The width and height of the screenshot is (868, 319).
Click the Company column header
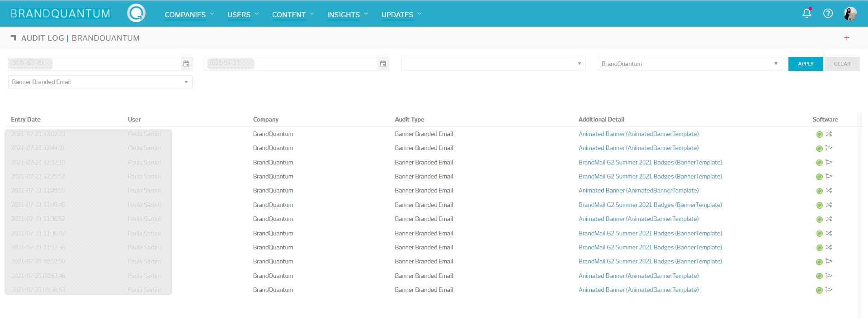coord(266,120)
